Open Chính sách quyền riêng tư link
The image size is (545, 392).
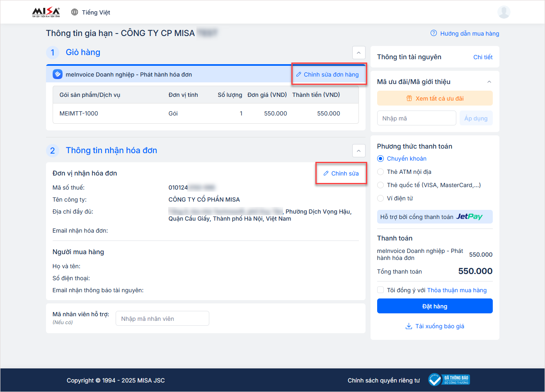click(383, 380)
